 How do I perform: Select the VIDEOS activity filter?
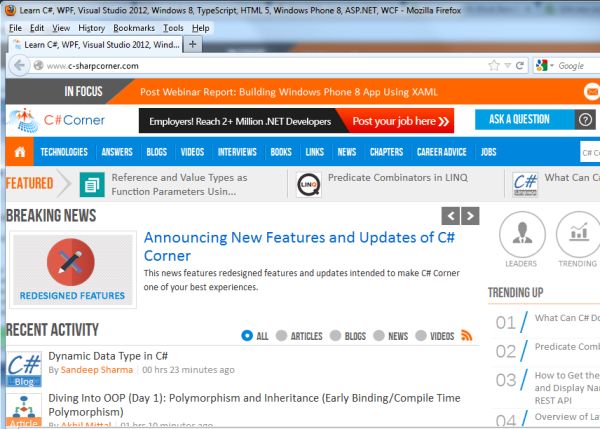pyautogui.click(x=435, y=336)
